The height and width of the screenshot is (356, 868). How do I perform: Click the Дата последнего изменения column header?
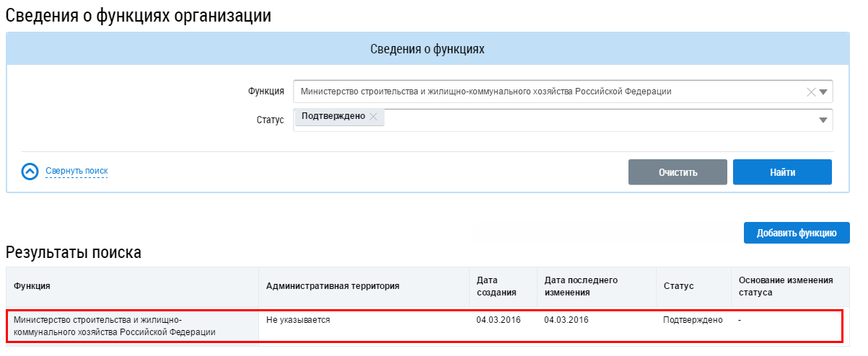[x=581, y=286]
